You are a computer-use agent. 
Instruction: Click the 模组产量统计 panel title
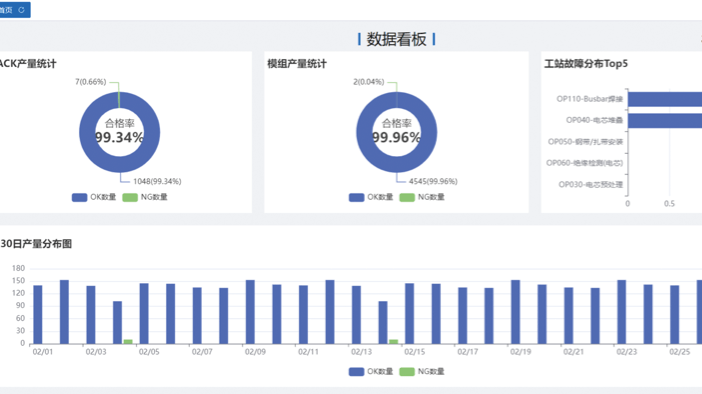[x=297, y=64]
